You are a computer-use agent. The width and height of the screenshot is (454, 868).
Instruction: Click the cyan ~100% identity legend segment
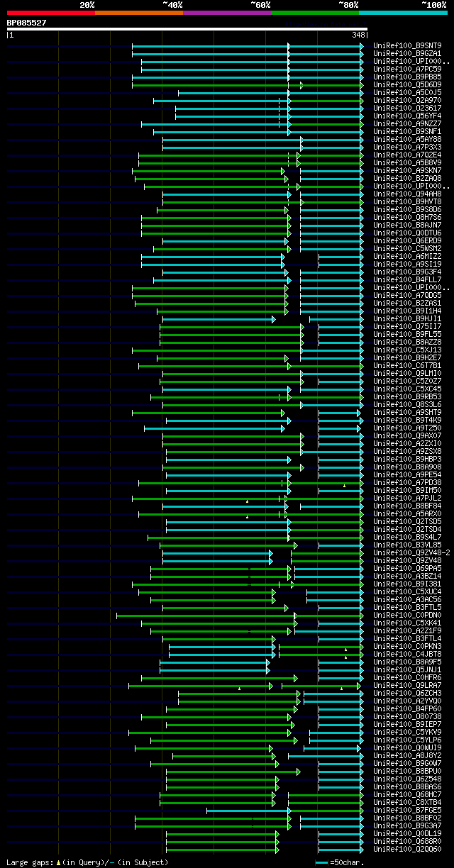coord(403,13)
